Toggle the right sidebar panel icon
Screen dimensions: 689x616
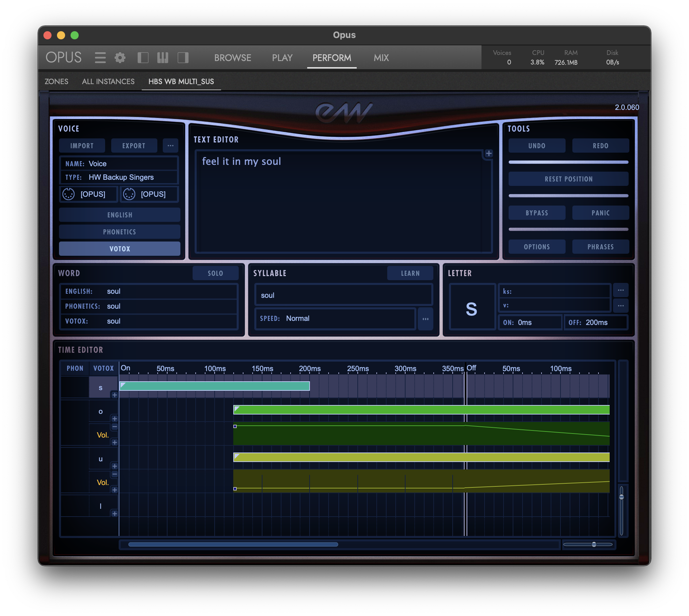(x=183, y=58)
